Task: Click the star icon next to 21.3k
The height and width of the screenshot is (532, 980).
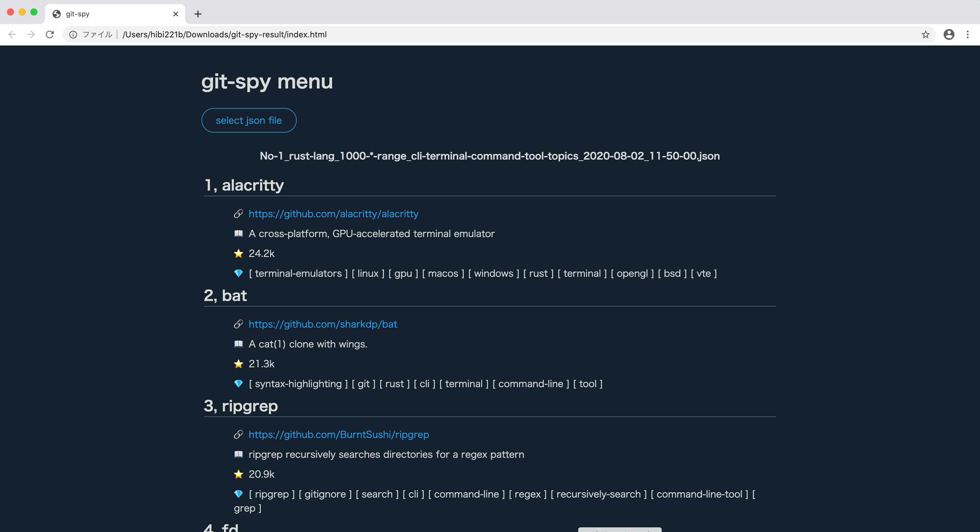Action: click(239, 364)
